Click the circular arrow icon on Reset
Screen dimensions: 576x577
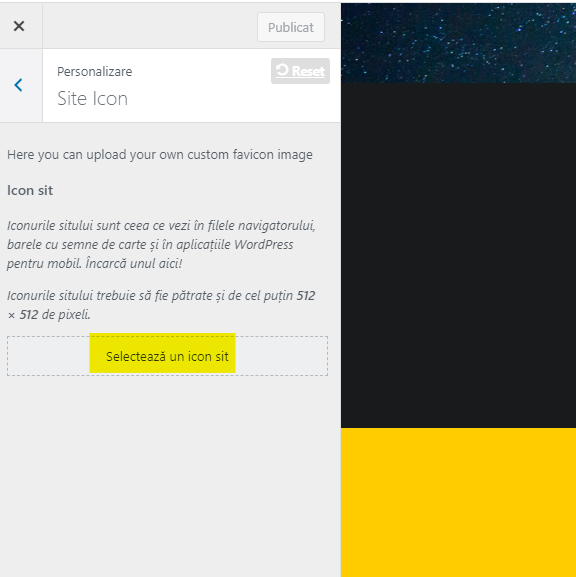(282, 70)
